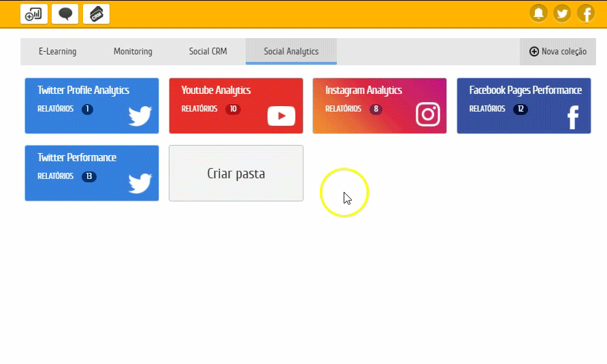
Task: Open the chat speech bubble icon
Action: [x=65, y=14]
